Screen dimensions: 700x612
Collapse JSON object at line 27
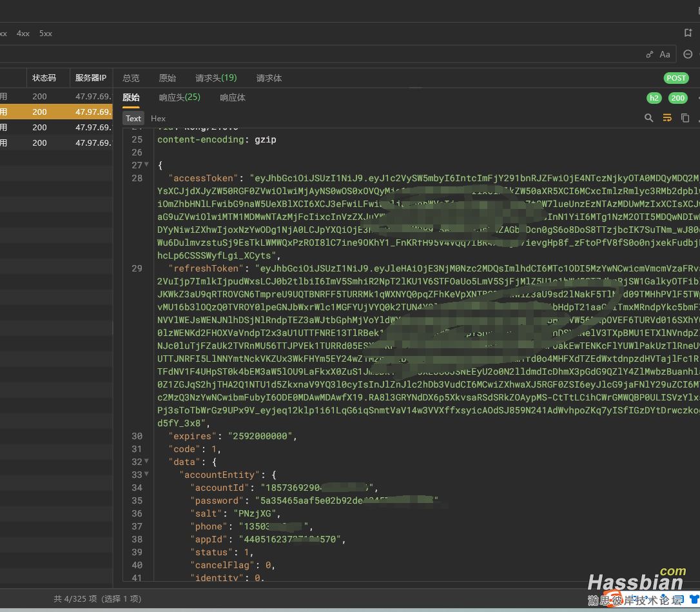(x=146, y=165)
